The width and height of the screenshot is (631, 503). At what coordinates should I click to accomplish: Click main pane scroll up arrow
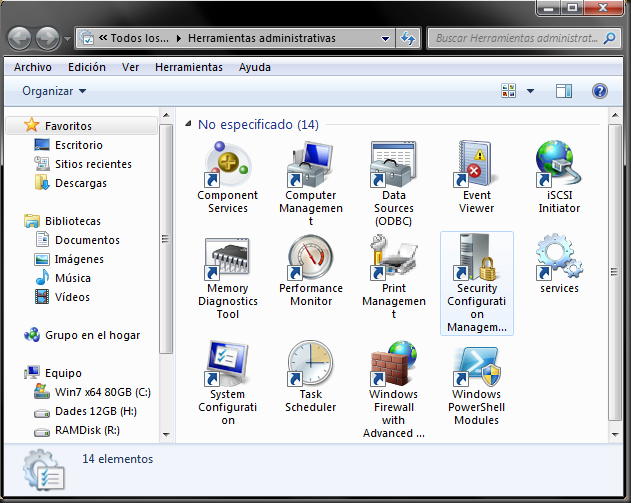click(x=615, y=115)
